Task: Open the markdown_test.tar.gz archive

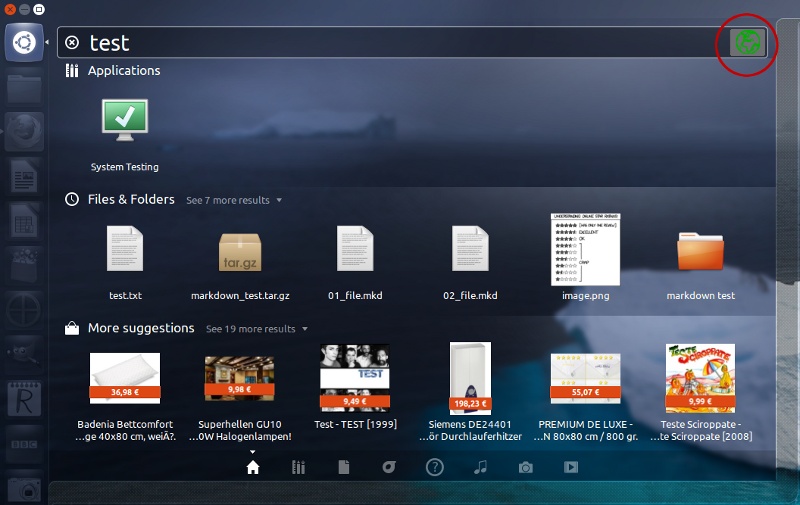Action: [x=240, y=252]
